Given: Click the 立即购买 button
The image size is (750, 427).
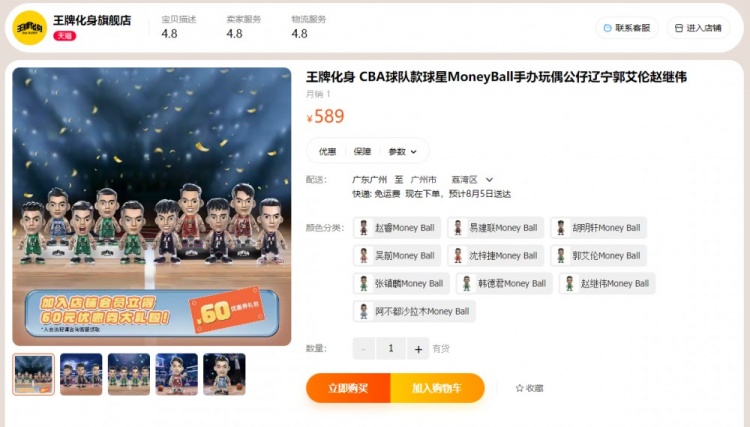Looking at the screenshot, I should point(348,388).
